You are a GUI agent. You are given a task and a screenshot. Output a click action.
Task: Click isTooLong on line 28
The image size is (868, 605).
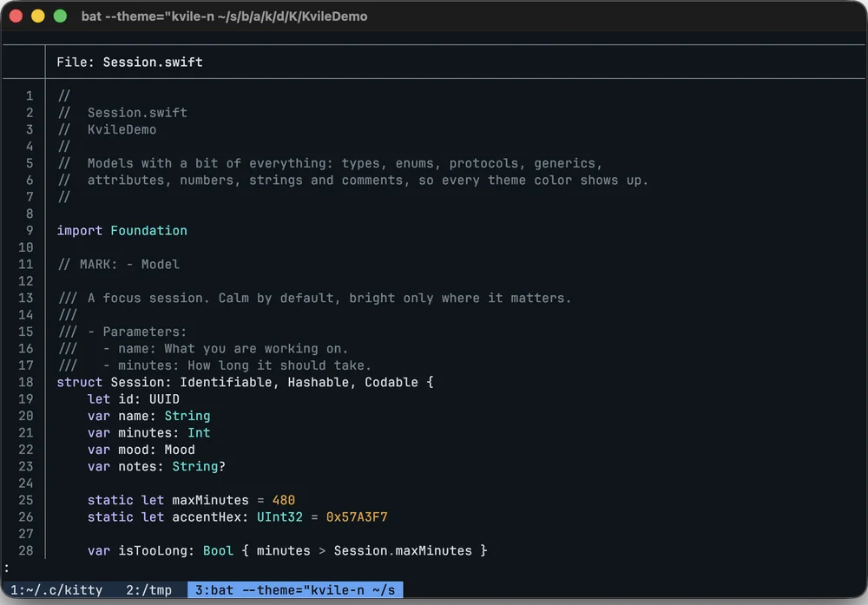click(152, 551)
